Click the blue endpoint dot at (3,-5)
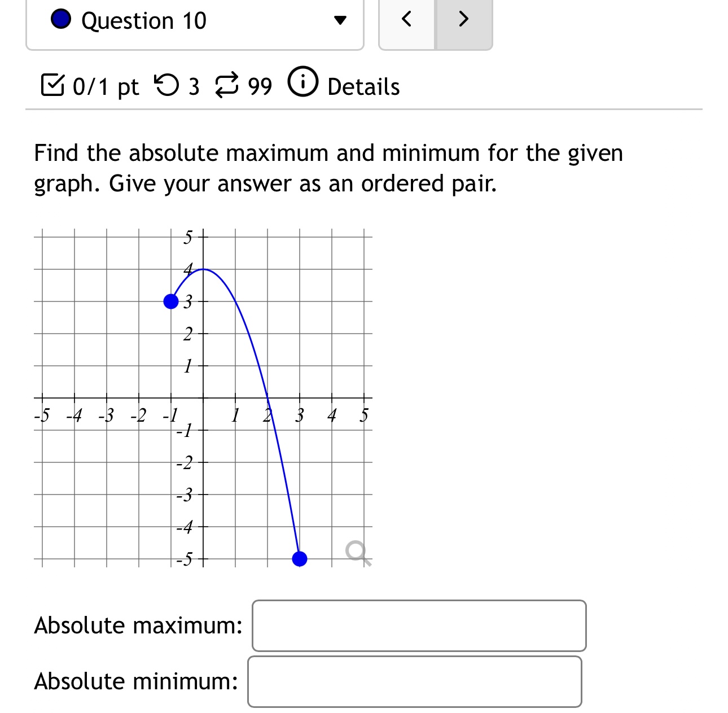The image size is (728, 713). click(x=300, y=559)
